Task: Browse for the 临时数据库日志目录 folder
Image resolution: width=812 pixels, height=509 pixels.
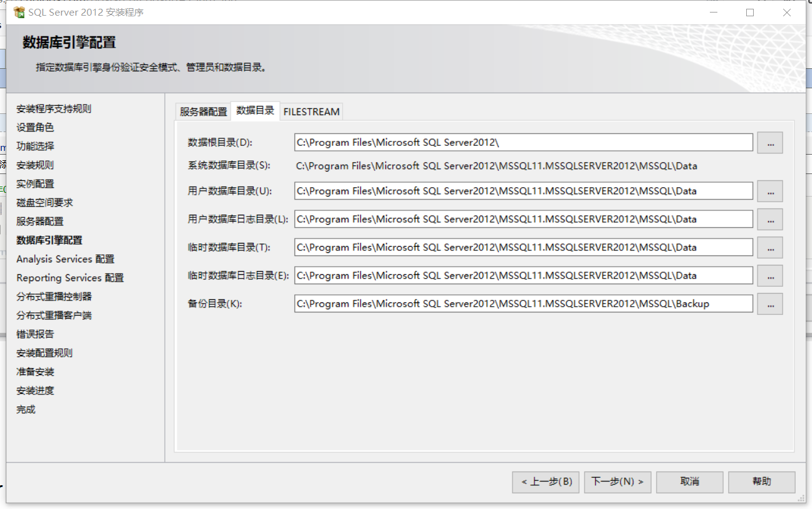Action: coord(770,275)
